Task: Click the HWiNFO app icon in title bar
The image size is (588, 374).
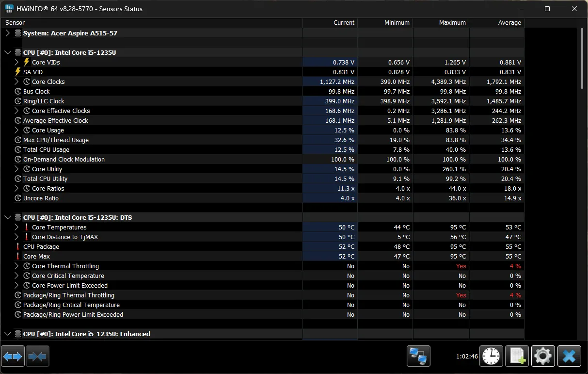Action: (x=9, y=9)
